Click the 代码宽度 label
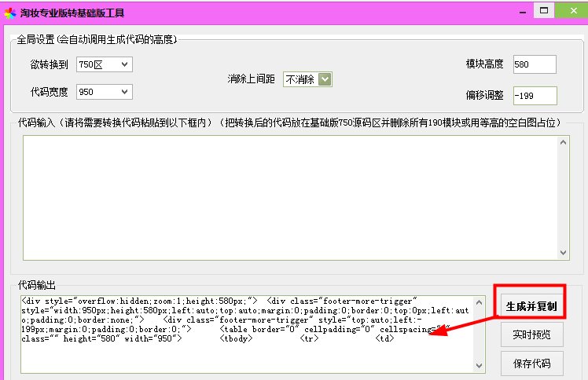Viewport: 588px width, 380px height. 49,92
